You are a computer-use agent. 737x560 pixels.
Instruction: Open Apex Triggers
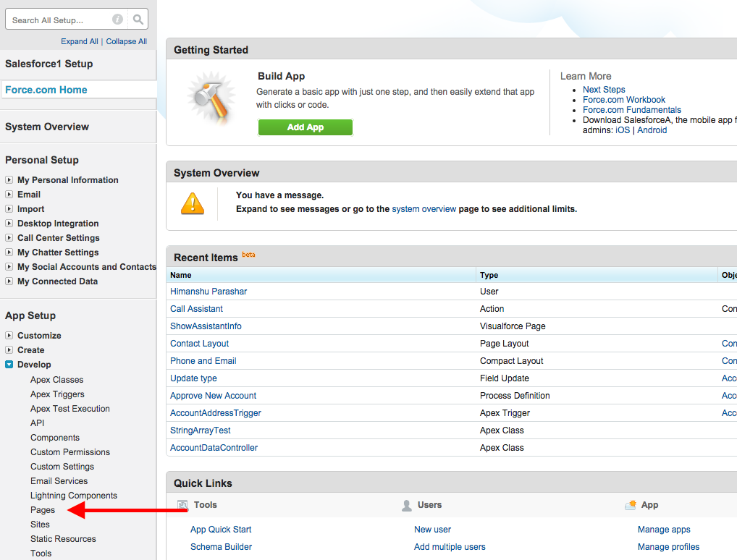click(57, 394)
